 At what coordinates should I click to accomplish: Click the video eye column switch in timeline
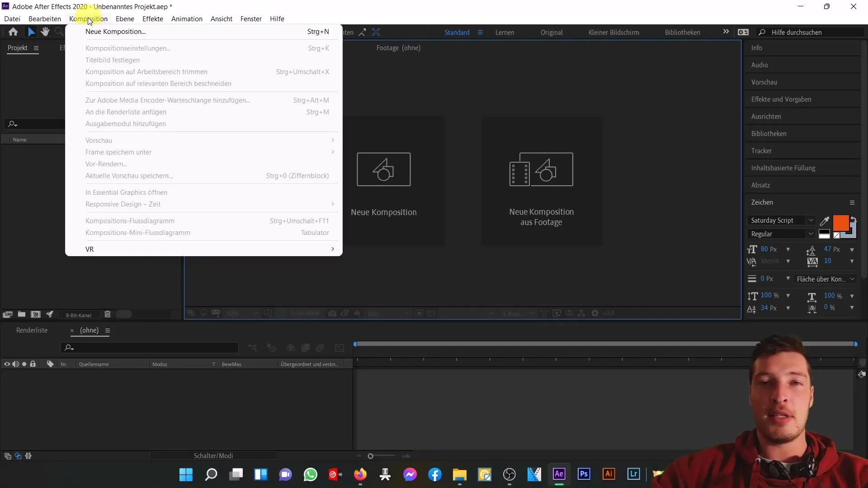(7, 364)
